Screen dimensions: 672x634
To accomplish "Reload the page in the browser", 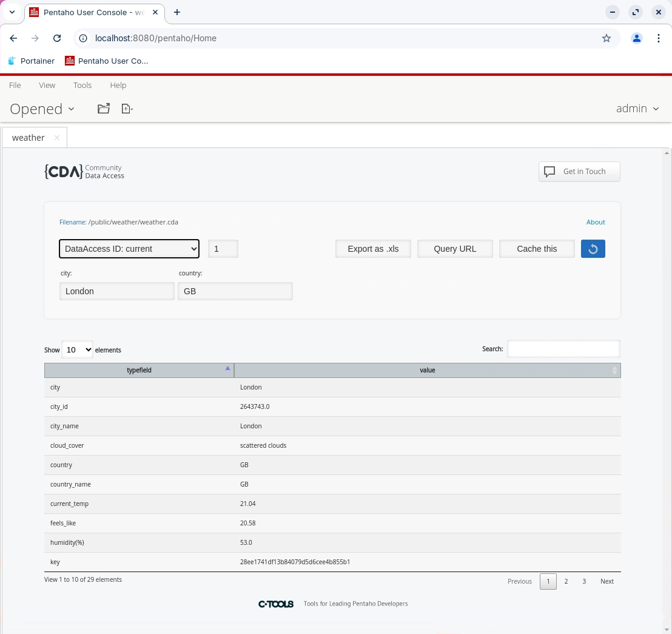I will click(57, 38).
